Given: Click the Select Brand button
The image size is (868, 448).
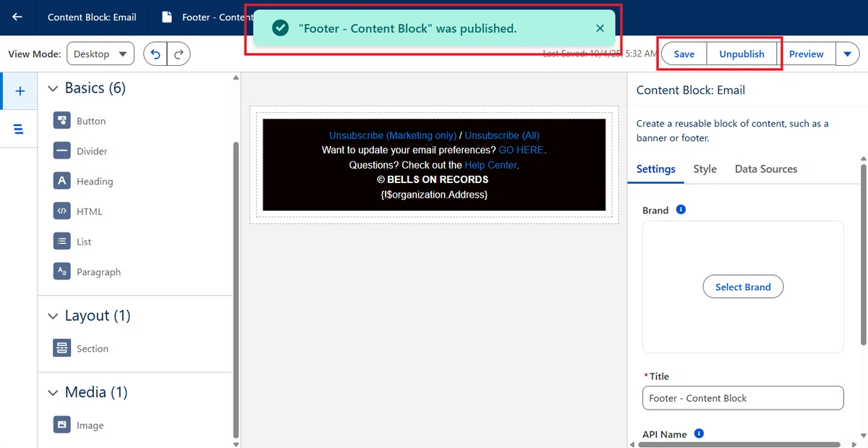Looking at the screenshot, I should (743, 287).
